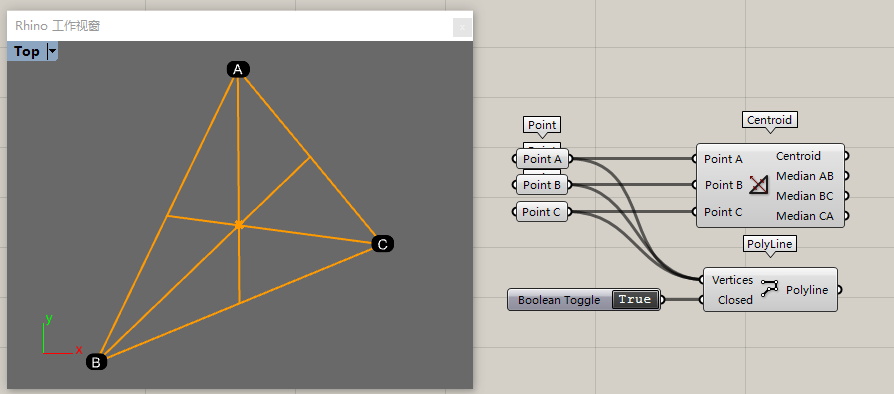
Task: Select the Point B parameter
Action: (542, 185)
